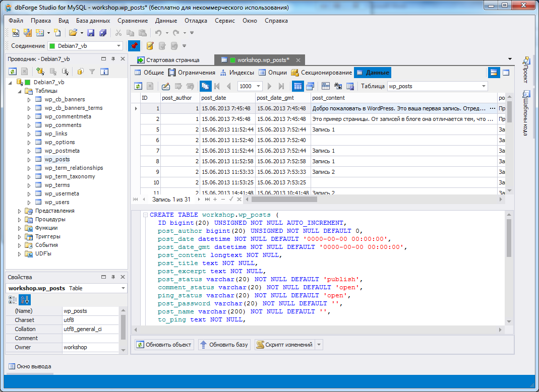Viewport: 539px width, 392px height.
Task: Click the edit database pencil icon
Action: pyautogui.click(x=150, y=46)
